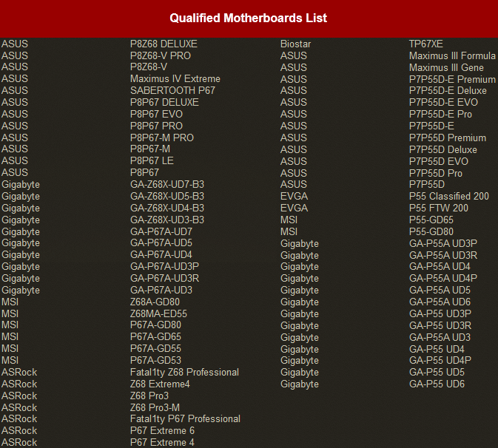The image size is (498, 448).
Task: Select P55 Classified 200 entry
Action: (448, 196)
